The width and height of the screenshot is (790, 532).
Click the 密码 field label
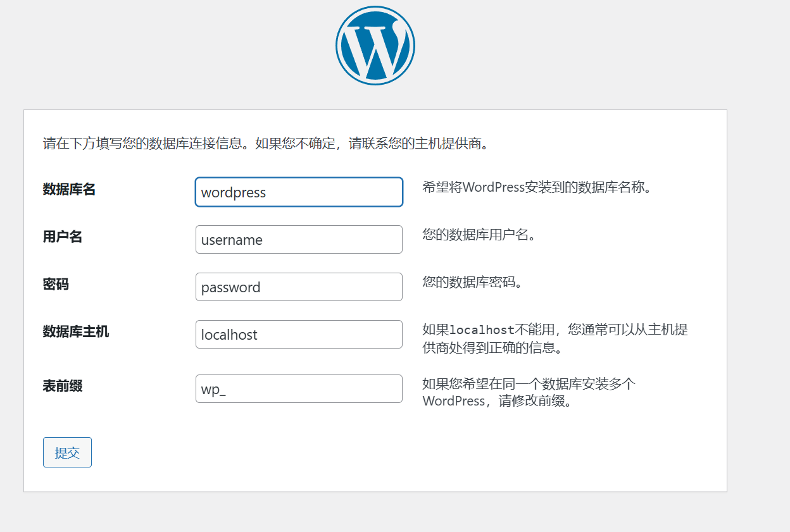pos(56,284)
